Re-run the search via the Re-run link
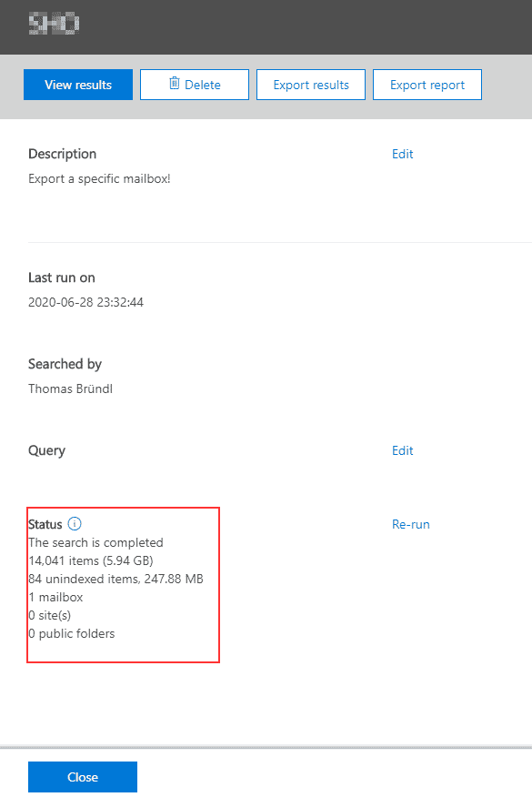 pos(410,525)
